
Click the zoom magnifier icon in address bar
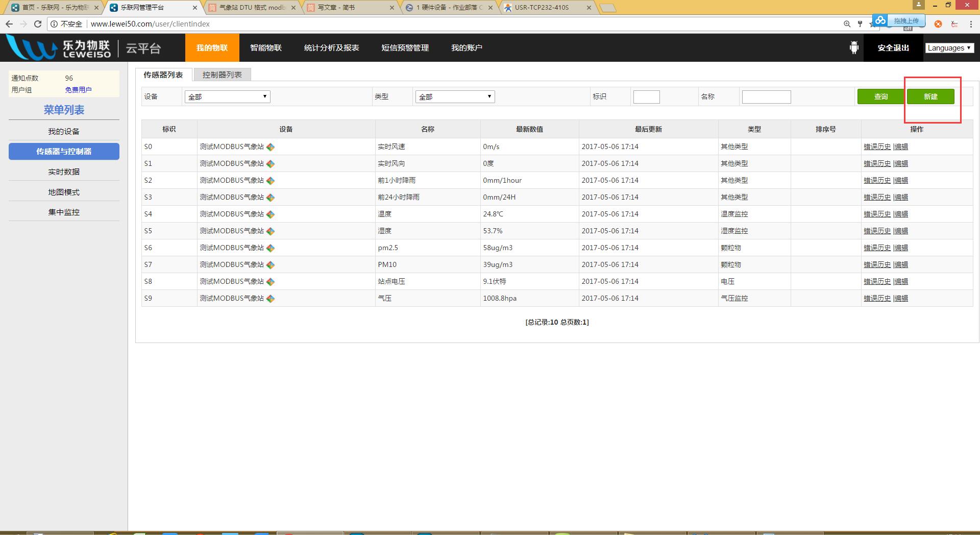coord(847,24)
